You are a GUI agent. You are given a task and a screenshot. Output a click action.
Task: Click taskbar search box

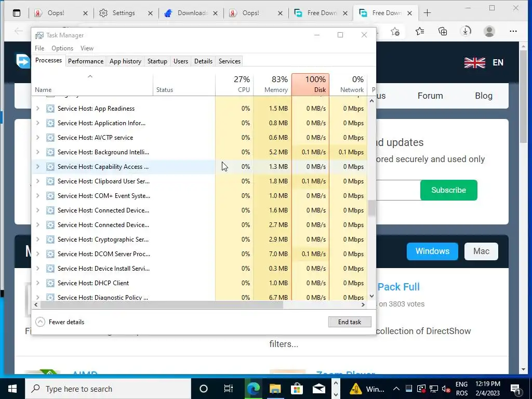(108, 389)
